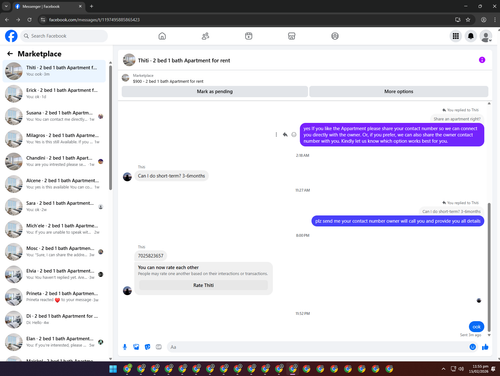Open Thiti conversation in list
This screenshot has width=500, height=376.
click(54, 71)
